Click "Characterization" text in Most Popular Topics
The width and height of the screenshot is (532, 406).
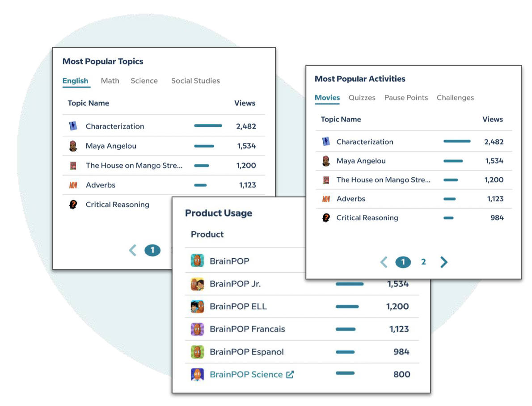pyautogui.click(x=115, y=126)
